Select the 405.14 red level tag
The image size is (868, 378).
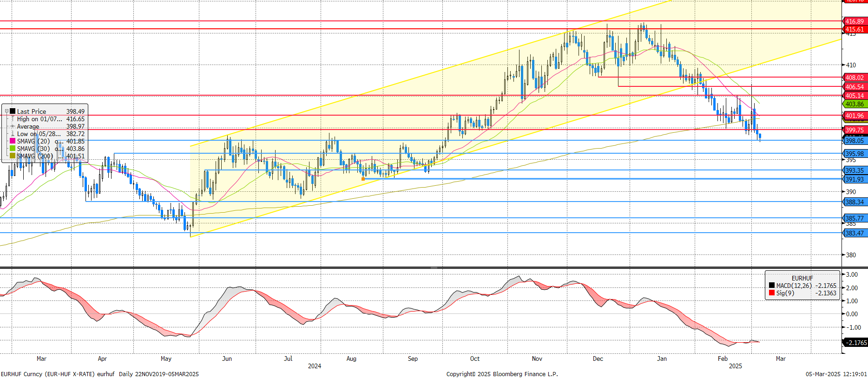pyautogui.click(x=855, y=96)
